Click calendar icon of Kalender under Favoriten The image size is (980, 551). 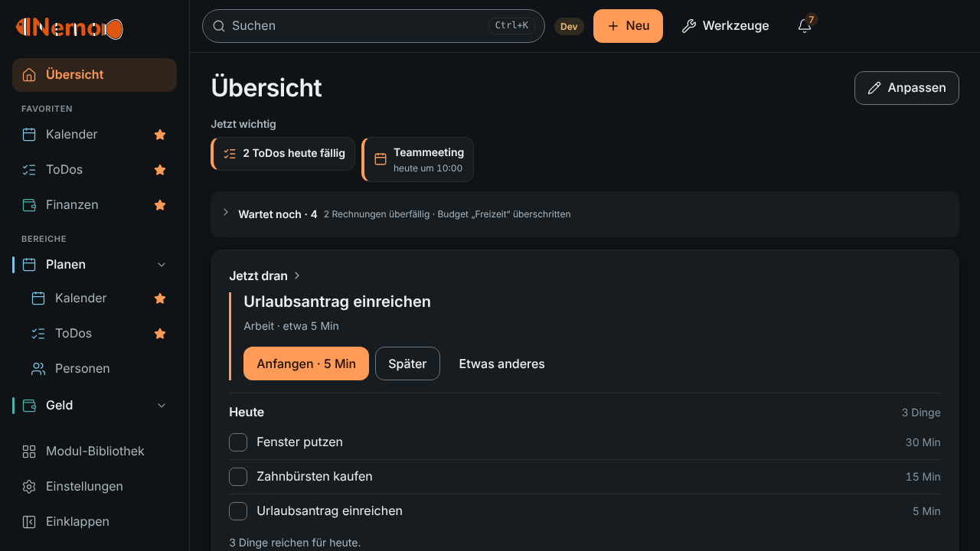(29, 135)
